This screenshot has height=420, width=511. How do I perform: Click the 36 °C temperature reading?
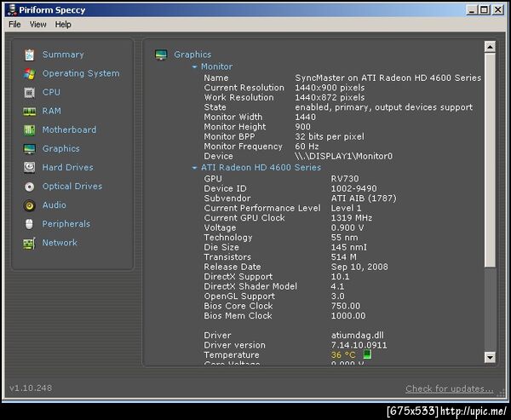[x=343, y=354]
